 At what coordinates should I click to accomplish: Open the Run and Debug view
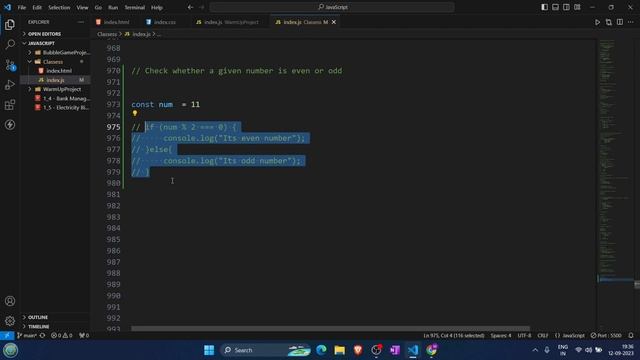point(10,84)
